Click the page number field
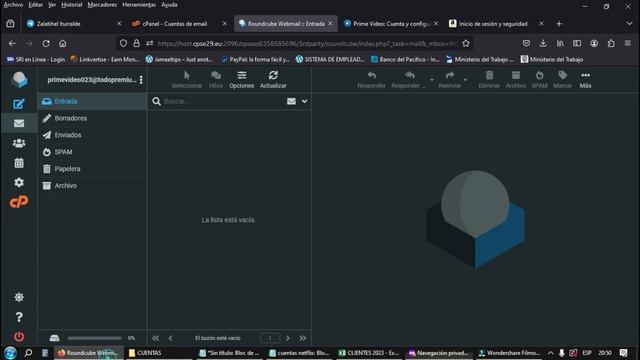Image resolution: width=640 pixels, height=360 pixels. click(x=270, y=338)
